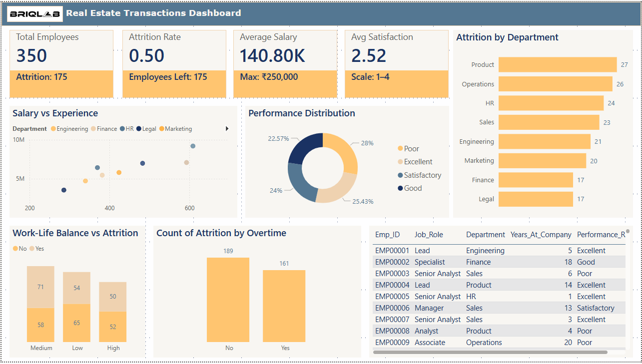This screenshot has height=364, width=642.
Task: Expand the Salary vs Experience legend arrow
Action: point(227,129)
